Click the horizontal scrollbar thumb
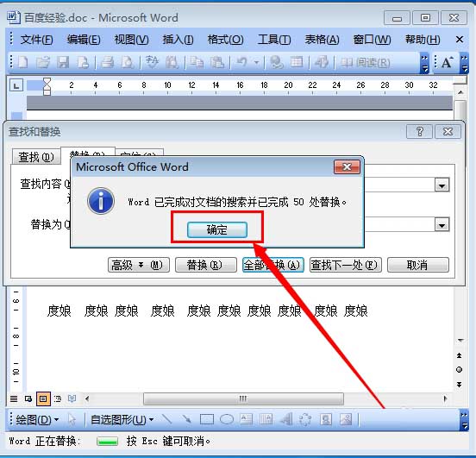 click(243, 398)
